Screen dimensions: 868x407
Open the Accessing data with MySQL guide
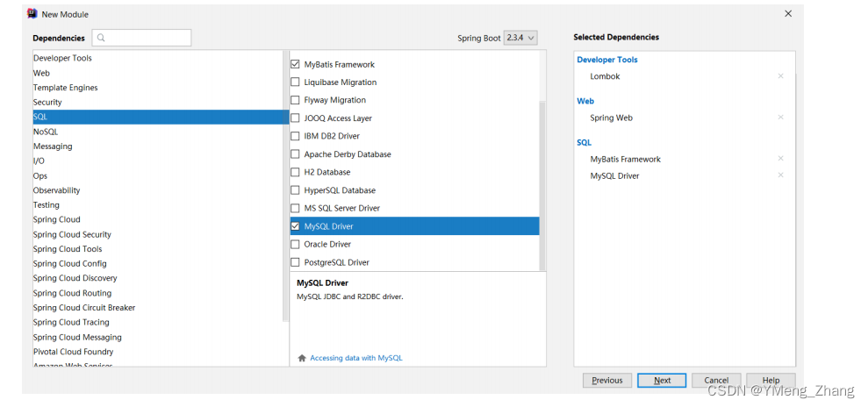point(356,359)
